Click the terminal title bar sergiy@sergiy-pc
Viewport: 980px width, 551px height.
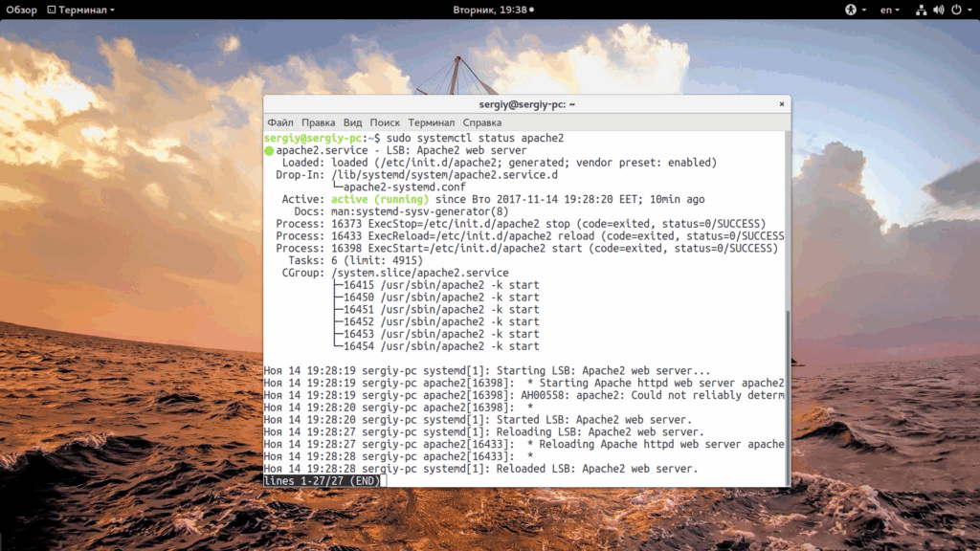526,104
